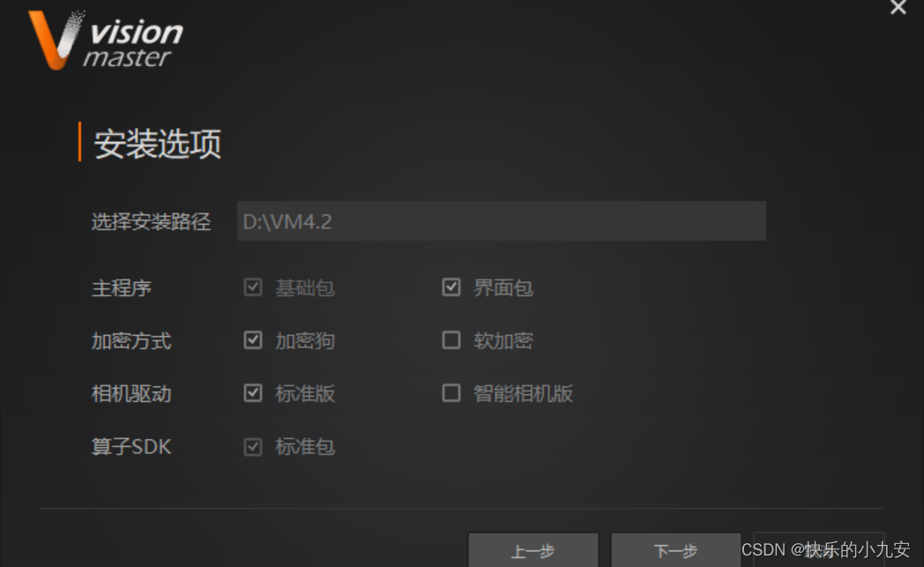Toggle the 基础包 checkbox
The height and width of the screenshot is (567, 924).
point(253,287)
